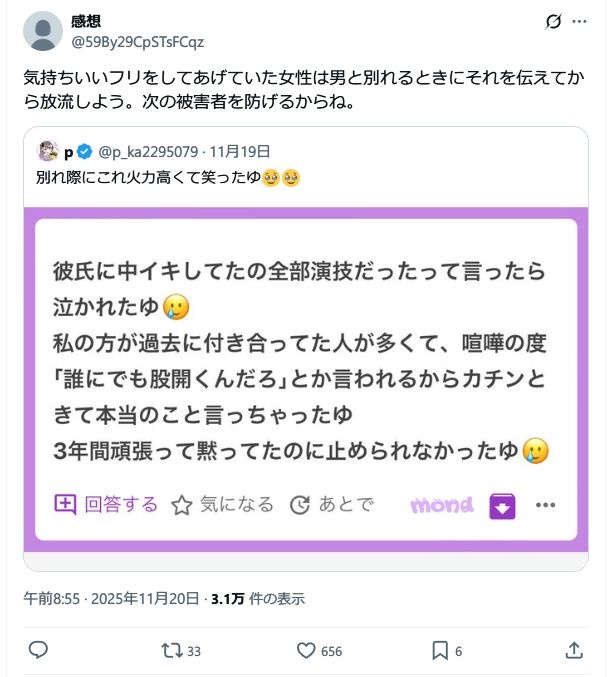
Task: Click the 回答する answer button
Action: click(106, 504)
